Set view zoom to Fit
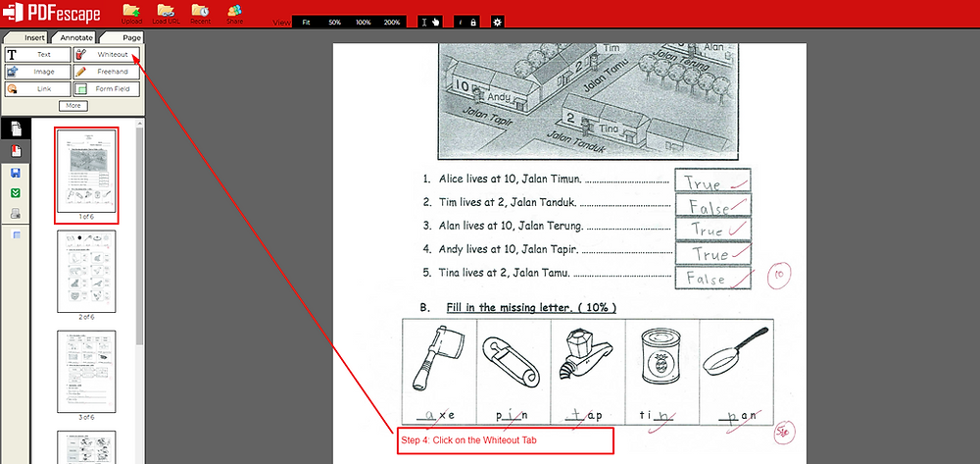 pyautogui.click(x=306, y=22)
